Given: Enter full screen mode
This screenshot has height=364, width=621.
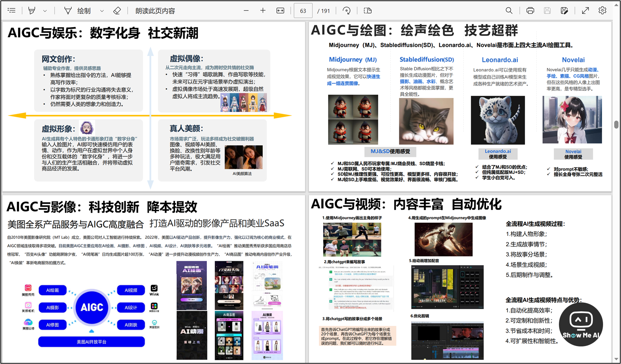Looking at the screenshot, I should point(585,10).
